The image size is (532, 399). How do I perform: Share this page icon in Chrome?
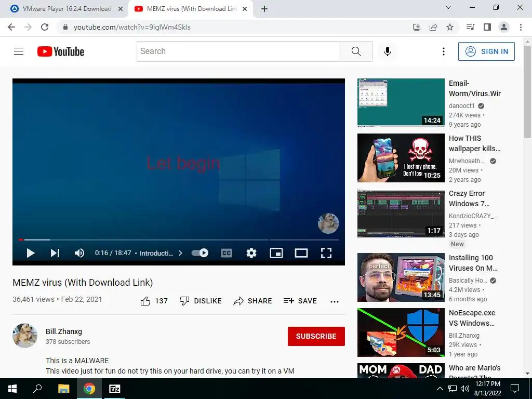pos(433,27)
